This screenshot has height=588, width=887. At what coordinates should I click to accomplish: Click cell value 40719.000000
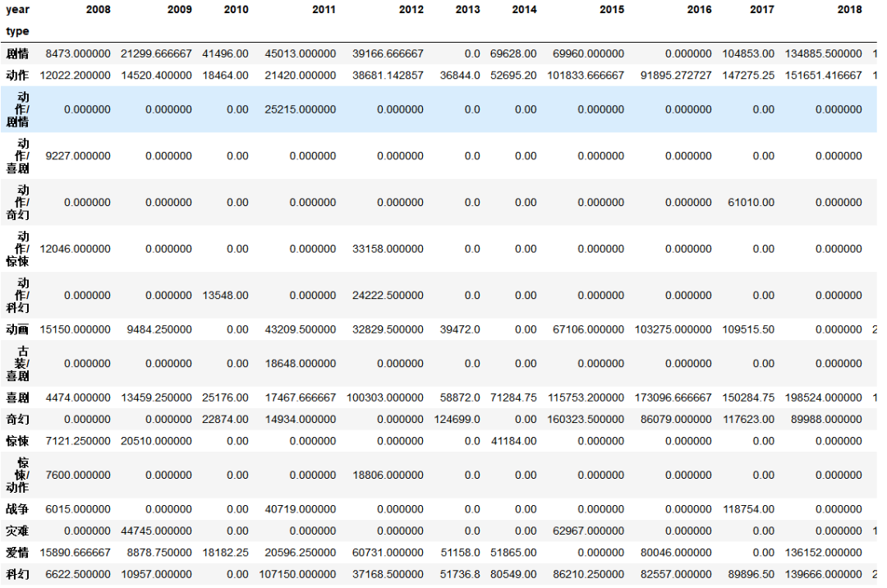tap(301, 509)
